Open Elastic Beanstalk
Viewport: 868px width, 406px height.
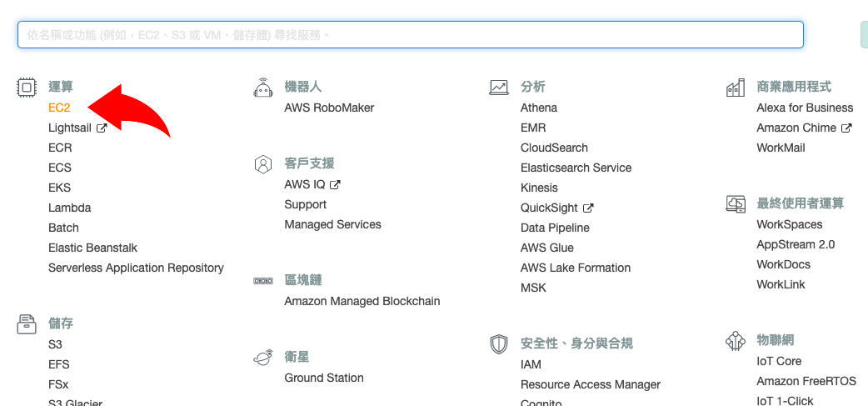(x=93, y=248)
